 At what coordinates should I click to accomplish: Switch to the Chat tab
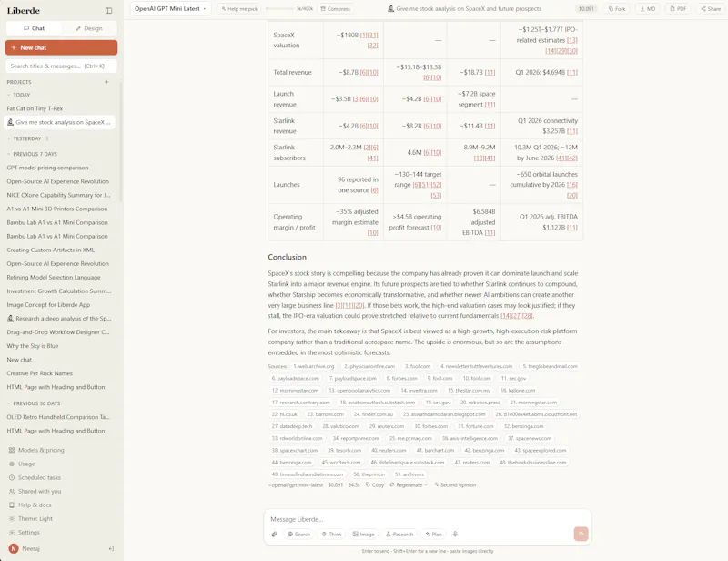(34, 28)
